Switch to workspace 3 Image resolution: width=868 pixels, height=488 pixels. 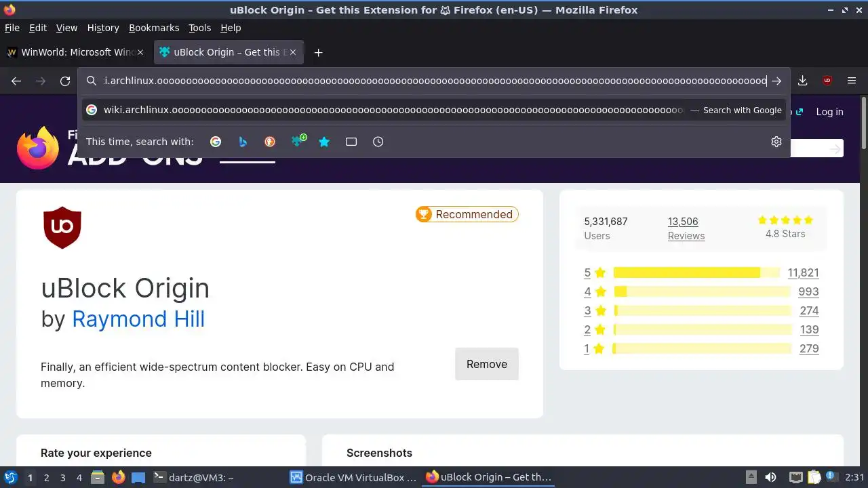(x=62, y=477)
